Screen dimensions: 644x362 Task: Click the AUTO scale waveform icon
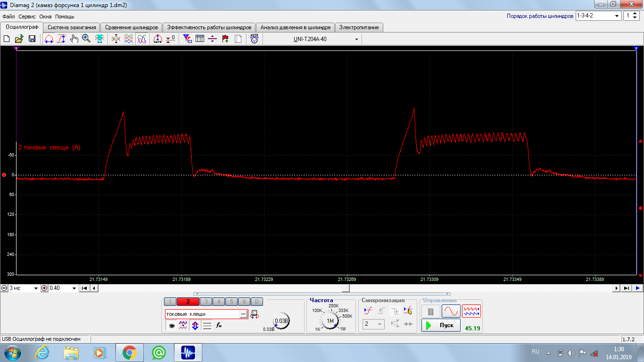point(158,39)
